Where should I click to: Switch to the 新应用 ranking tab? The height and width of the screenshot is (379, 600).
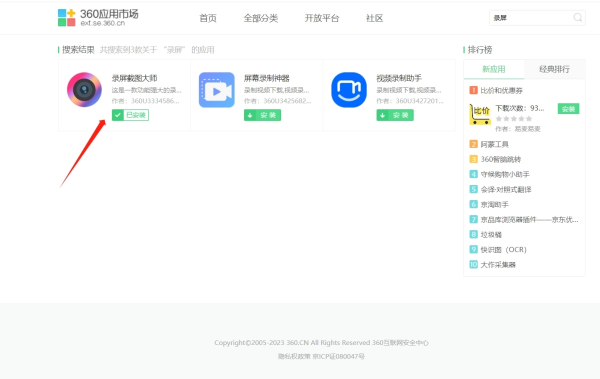[x=494, y=69]
